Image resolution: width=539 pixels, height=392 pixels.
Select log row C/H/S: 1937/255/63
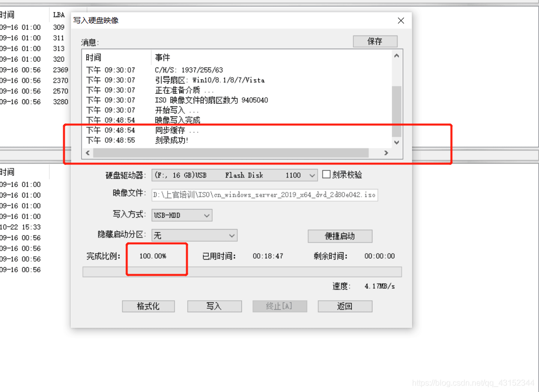click(x=237, y=70)
